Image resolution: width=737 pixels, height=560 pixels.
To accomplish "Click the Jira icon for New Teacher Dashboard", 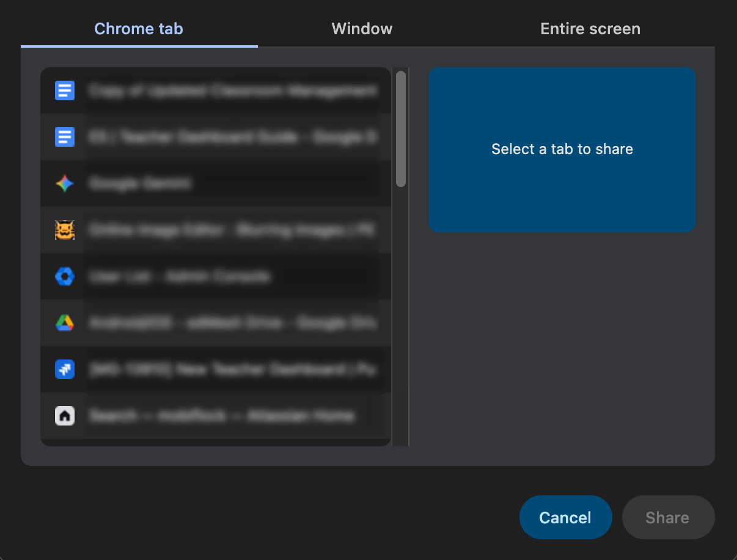I will [x=65, y=369].
